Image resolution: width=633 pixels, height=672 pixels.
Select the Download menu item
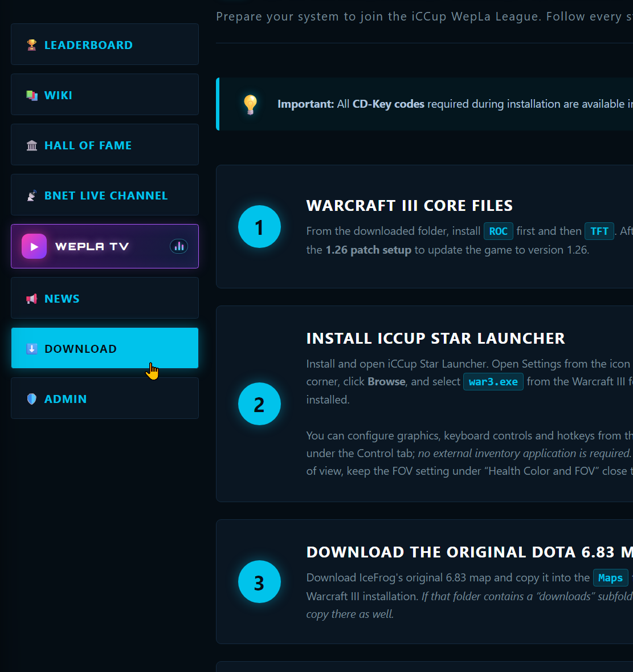coord(105,348)
